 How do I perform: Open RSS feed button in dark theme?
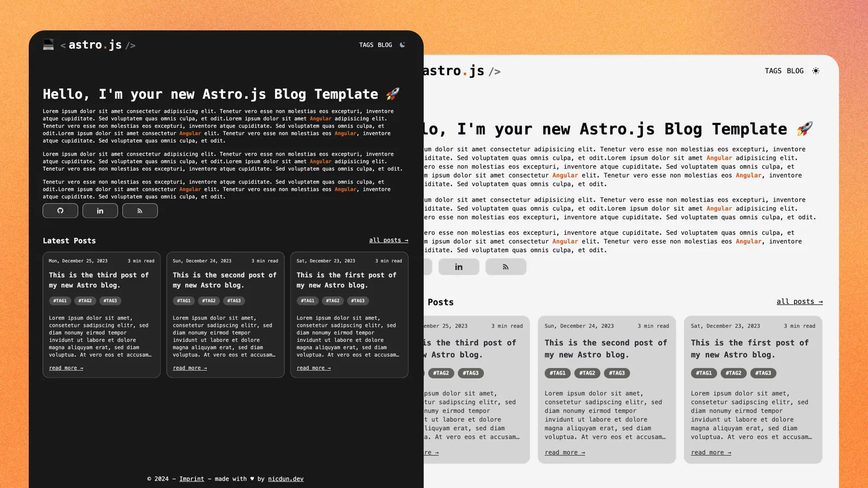140,211
